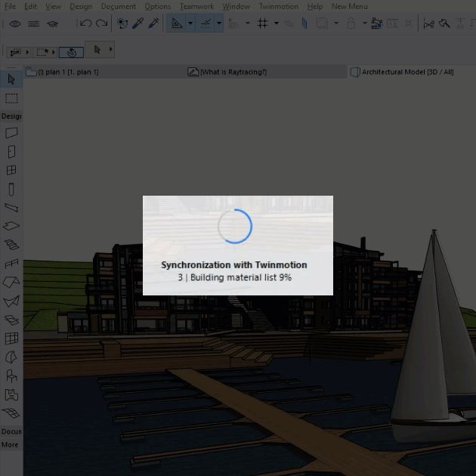This screenshot has width=476, height=476.
Task: Expand the lock icon dropdown arrow
Action: coord(365,23)
